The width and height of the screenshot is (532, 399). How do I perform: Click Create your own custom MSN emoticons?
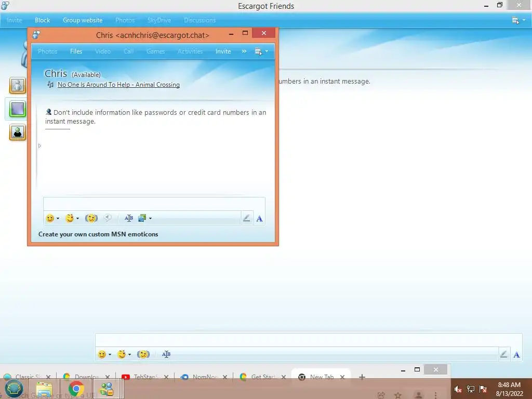pyautogui.click(x=98, y=234)
